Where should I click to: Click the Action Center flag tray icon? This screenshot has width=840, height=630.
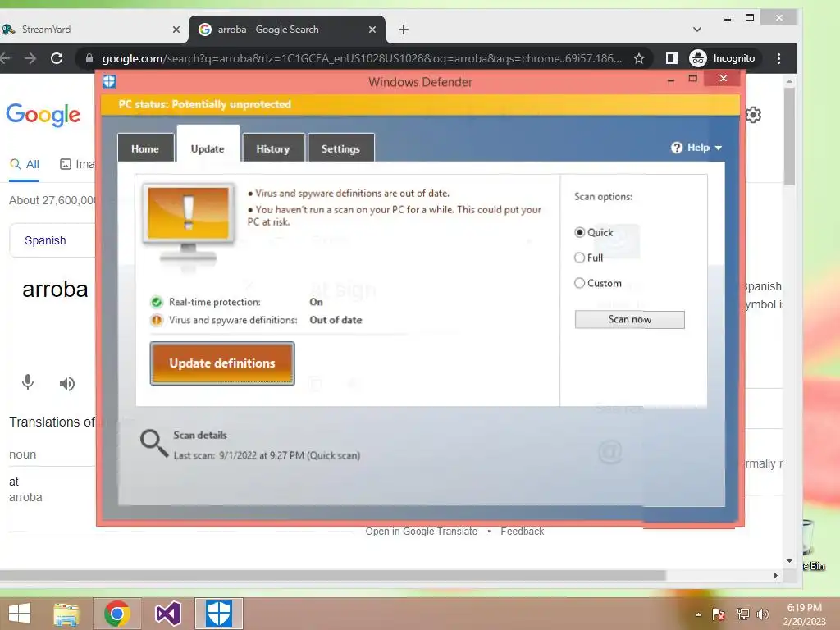tap(719, 614)
